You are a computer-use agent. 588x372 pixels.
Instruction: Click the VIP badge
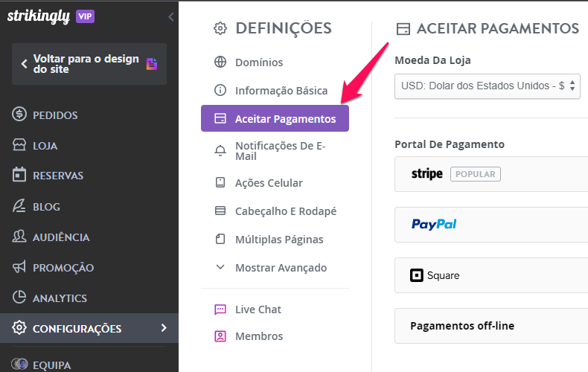85,16
